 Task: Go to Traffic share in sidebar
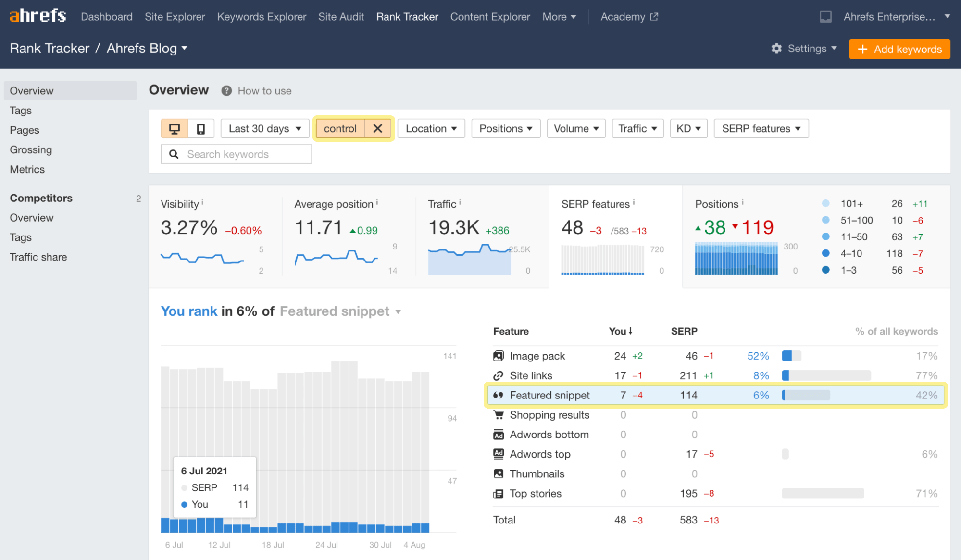coord(38,257)
